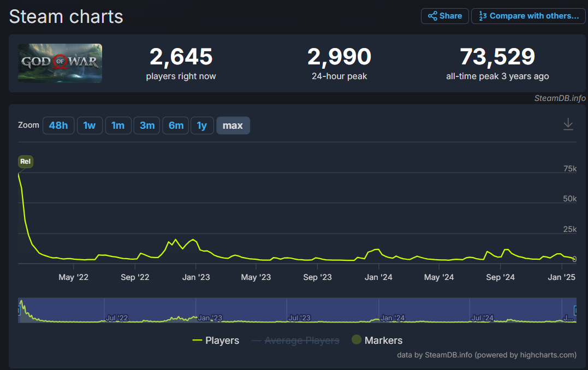Click the Jul '24 navigator label

pyautogui.click(x=483, y=318)
